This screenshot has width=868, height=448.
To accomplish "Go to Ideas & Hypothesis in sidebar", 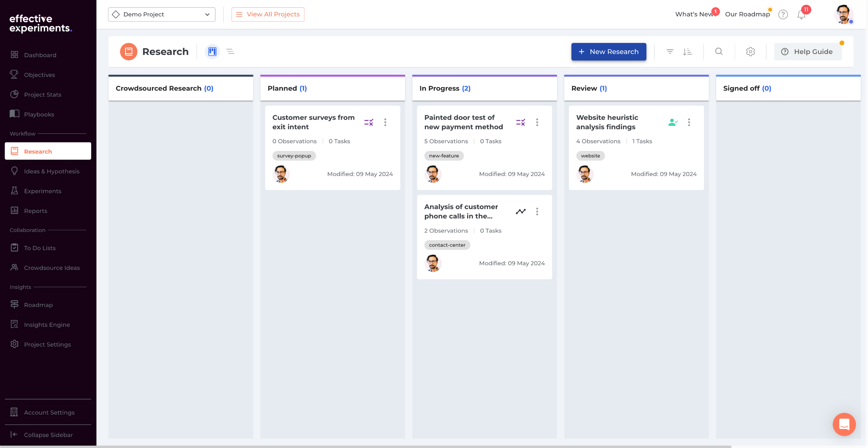I will [x=52, y=171].
